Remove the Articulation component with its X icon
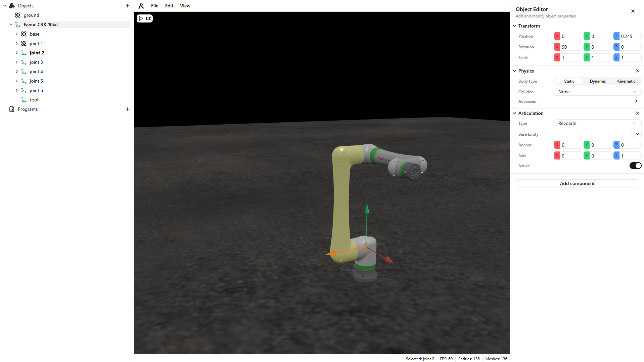The width and height of the screenshot is (644, 362). coord(637,113)
